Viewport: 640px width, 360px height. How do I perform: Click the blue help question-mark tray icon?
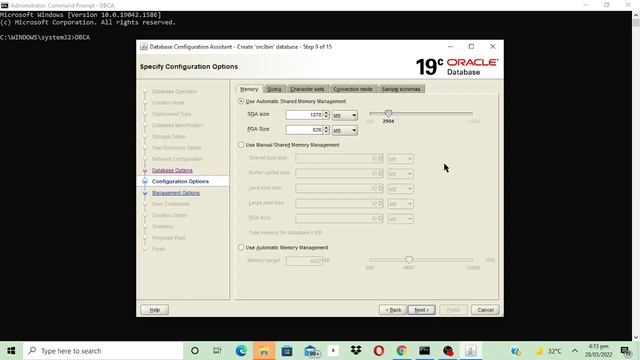516,351
